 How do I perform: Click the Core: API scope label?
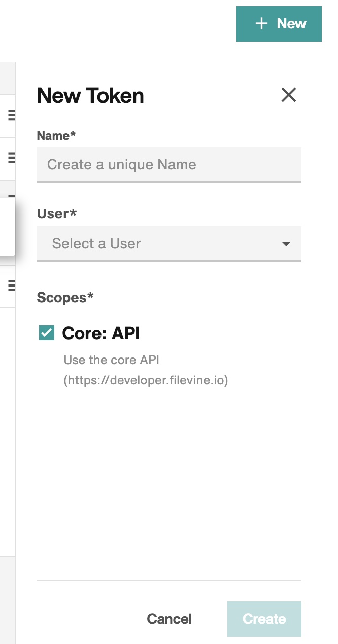(101, 333)
